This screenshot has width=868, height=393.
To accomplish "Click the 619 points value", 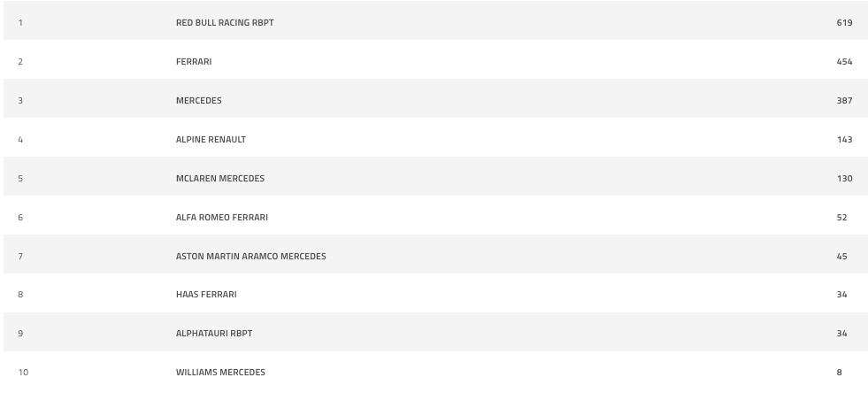I will click(845, 23).
